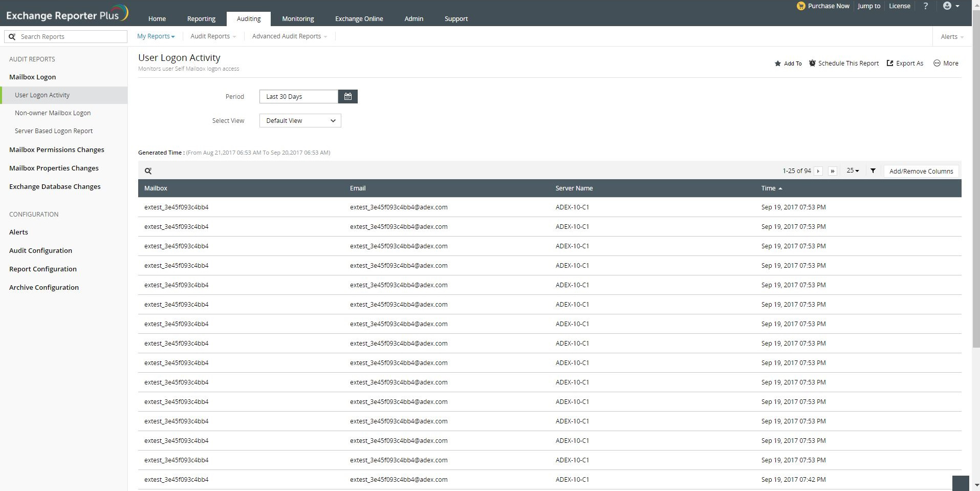Open the Exchange Online tab
Screen dimensions: 980x491
click(359, 19)
